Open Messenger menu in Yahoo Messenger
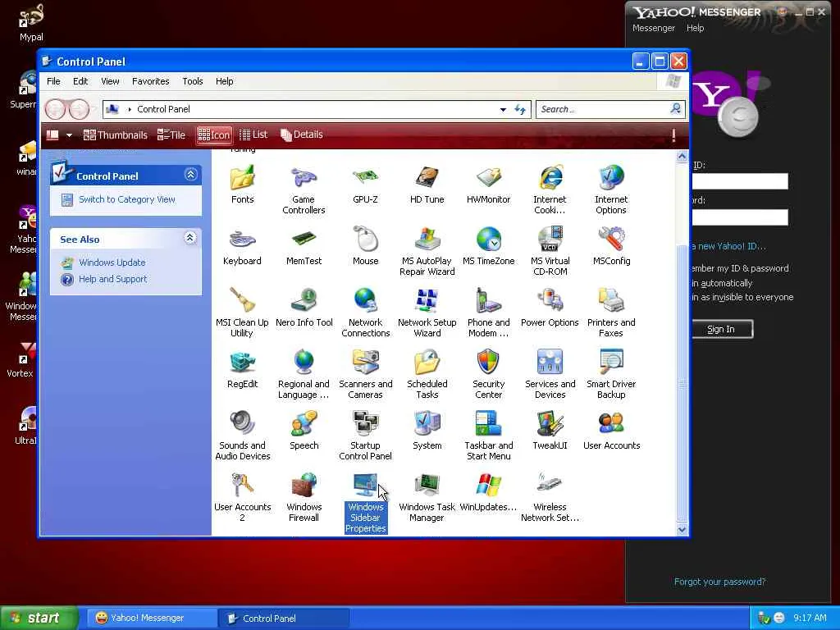Screen dimensions: 840x630 654,28
